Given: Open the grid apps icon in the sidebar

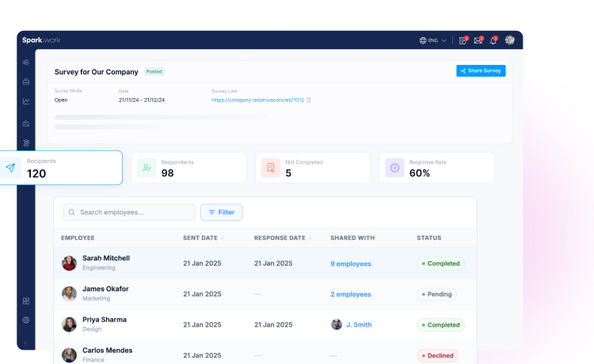Looking at the screenshot, I should tap(26, 301).
